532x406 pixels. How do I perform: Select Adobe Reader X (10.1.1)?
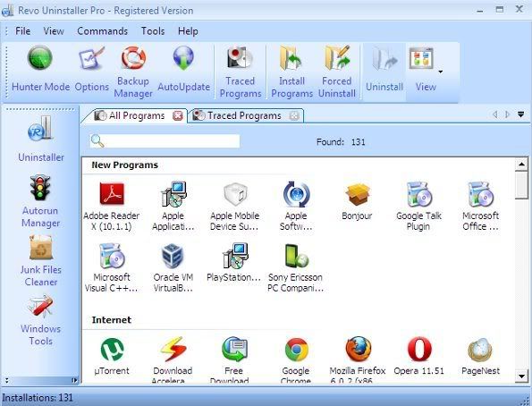point(111,207)
